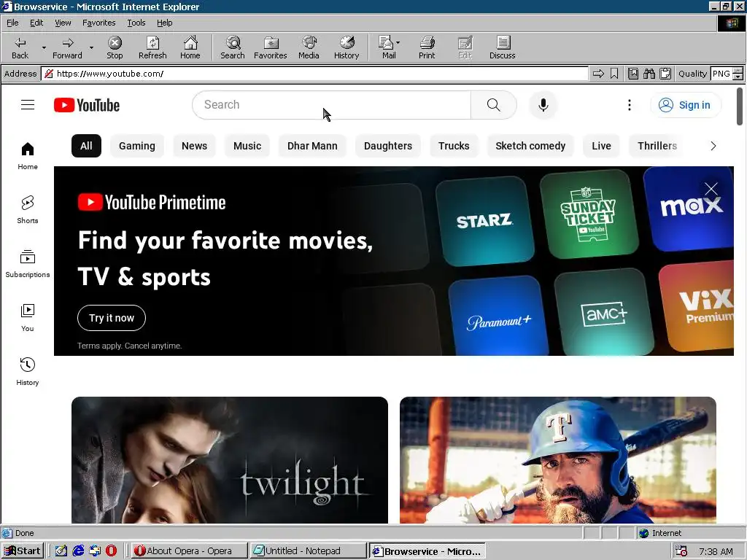
Task: Decrease Quality with spinner down arrow
Action: pyautogui.click(x=738, y=77)
